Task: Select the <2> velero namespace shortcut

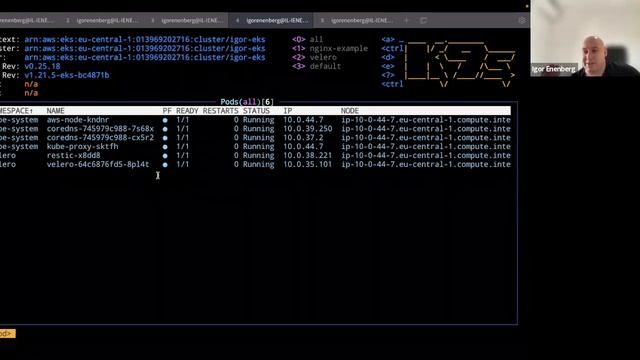Action: point(314,58)
